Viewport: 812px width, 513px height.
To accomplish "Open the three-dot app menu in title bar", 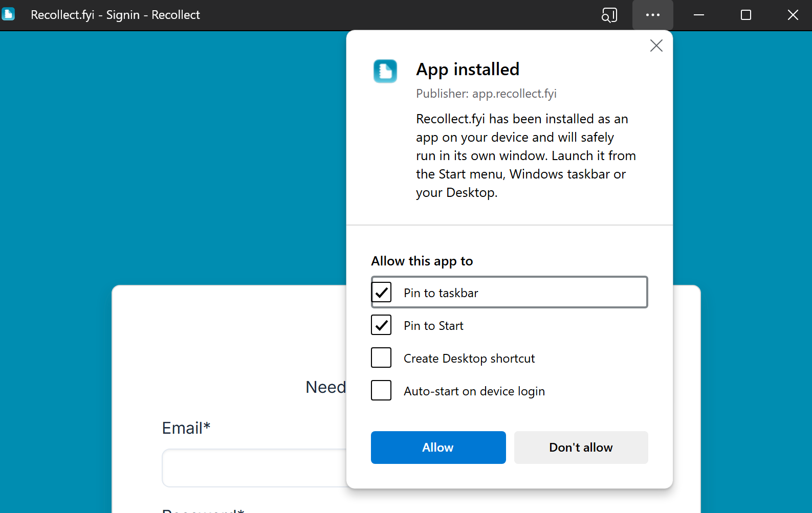I will pos(652,15).
